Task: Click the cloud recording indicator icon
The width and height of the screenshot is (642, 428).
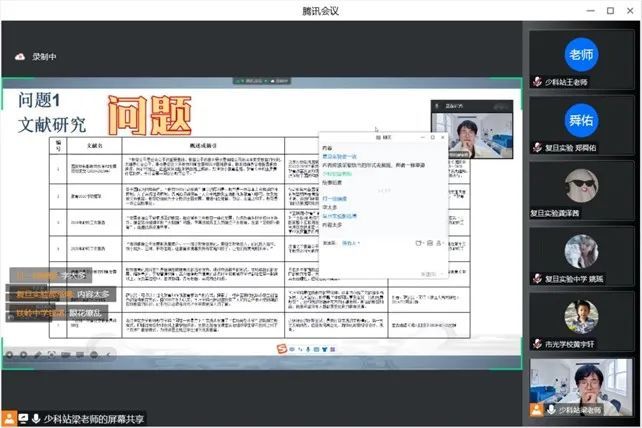Action: (x=20, y=57)
